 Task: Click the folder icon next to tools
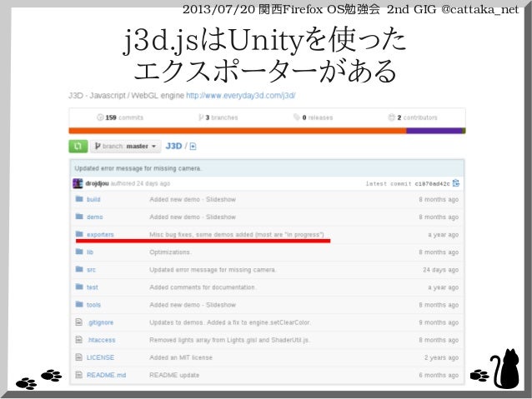coord(79,304)
